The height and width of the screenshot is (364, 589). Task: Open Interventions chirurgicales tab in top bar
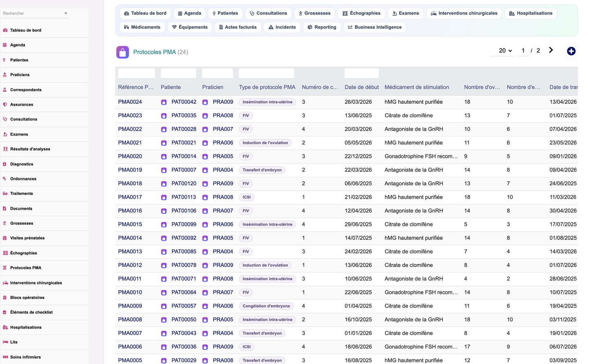point(464,13)
